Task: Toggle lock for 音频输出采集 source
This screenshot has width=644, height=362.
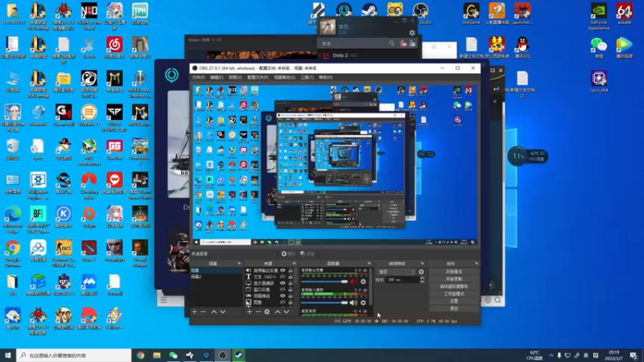Action: (x=291, y=270)
